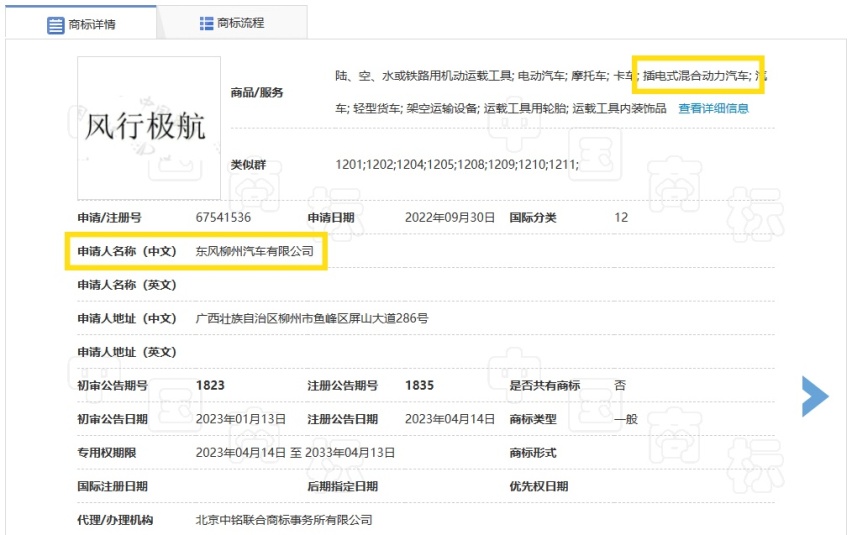The height and width of the screenshot is (535, 852).
Task: Select agency 北京中铭联合商标事务所有限公司
Action: pos(284,520)
